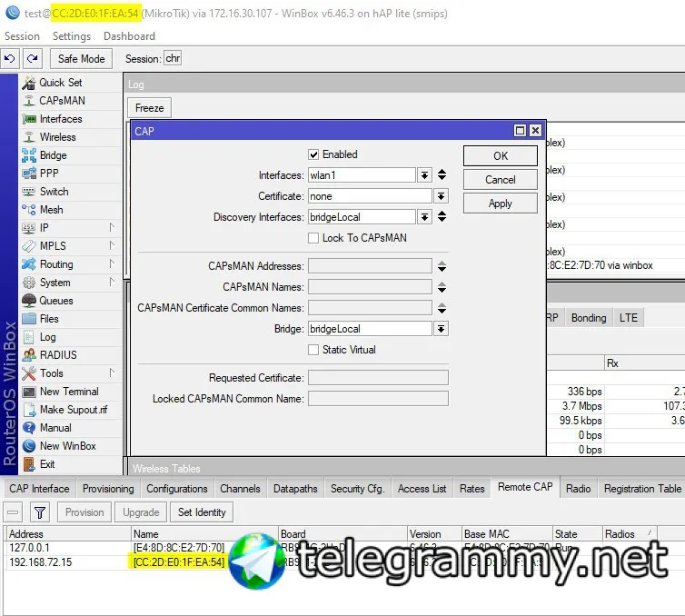Switch to the Security Cfg. tab
Viewport: 685px width, 616px height.
pyautogui.click(x=357, y=489)
